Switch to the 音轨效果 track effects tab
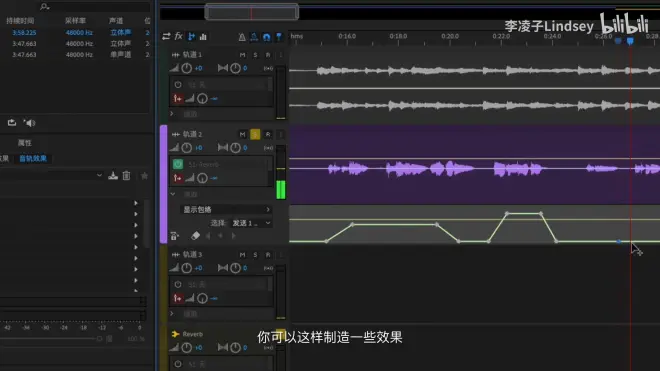This screenshot has height=371, width=660. (x=33, y=159)
